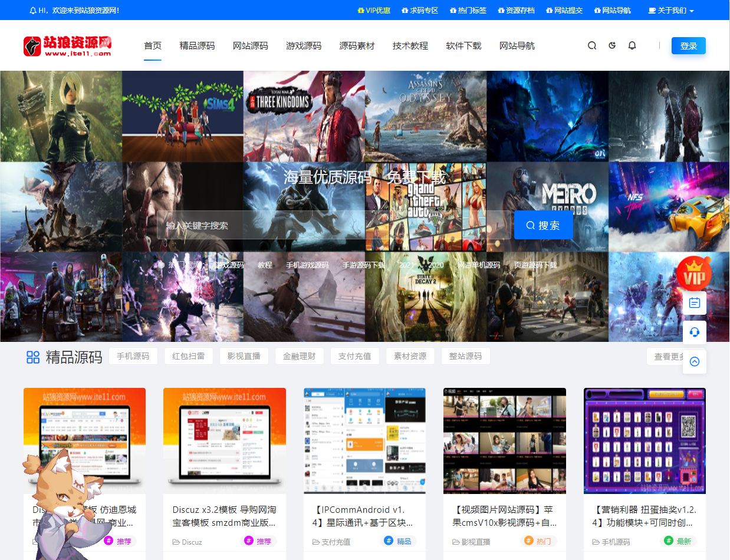730x560 pixels.
Task: Select the 游戏源码 navigation item
Action: click(304, 46)
